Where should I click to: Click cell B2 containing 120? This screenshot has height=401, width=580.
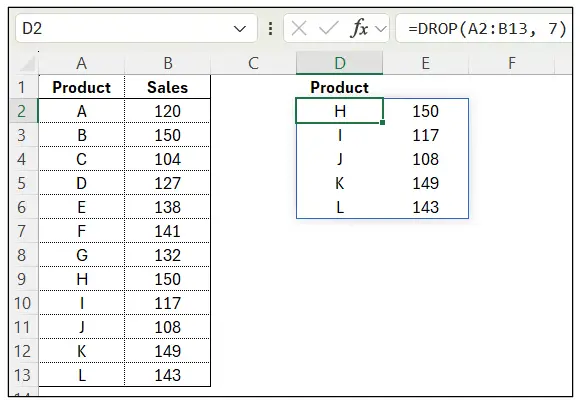tap(168, 111)
